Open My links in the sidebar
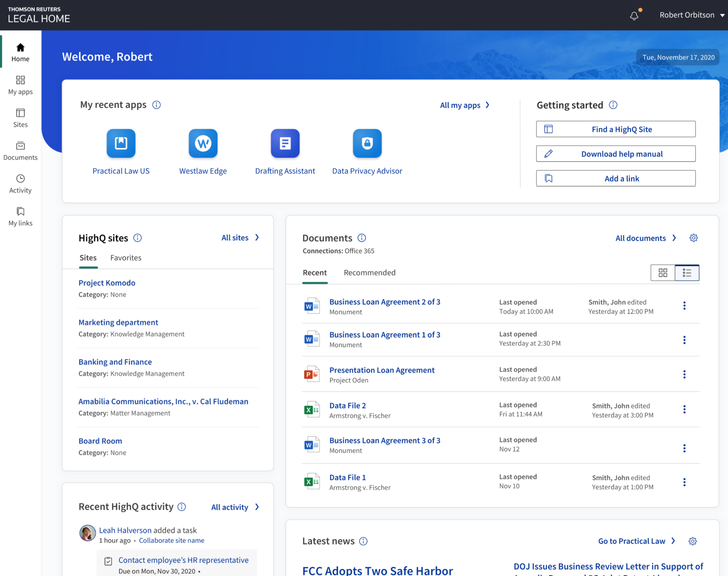The height and width of the screenshot is (576, 728). click(x=20, y=216)
